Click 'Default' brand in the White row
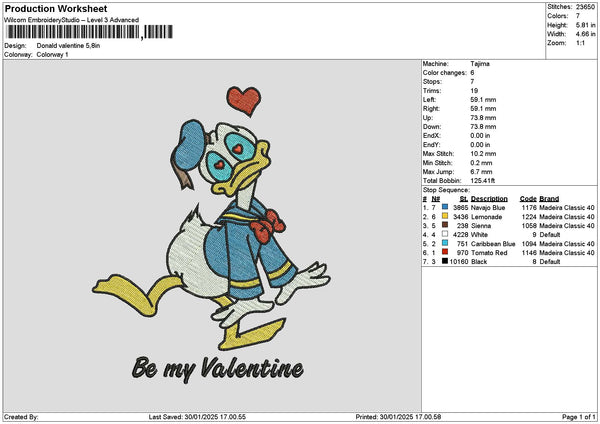The height and width of the screenshot is (424, 600). pyautogui.click(x=549, y=235)
